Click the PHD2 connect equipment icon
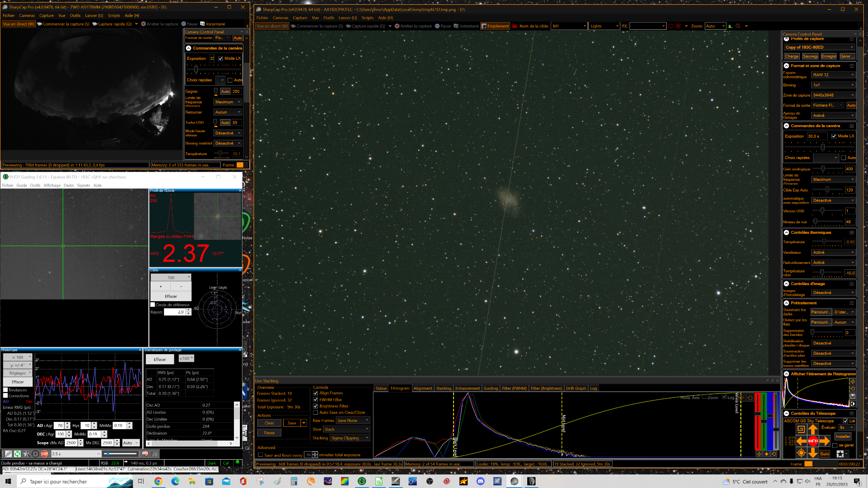Image resolution: width=868 pixels, height=488 pixels. pos(8,454)
